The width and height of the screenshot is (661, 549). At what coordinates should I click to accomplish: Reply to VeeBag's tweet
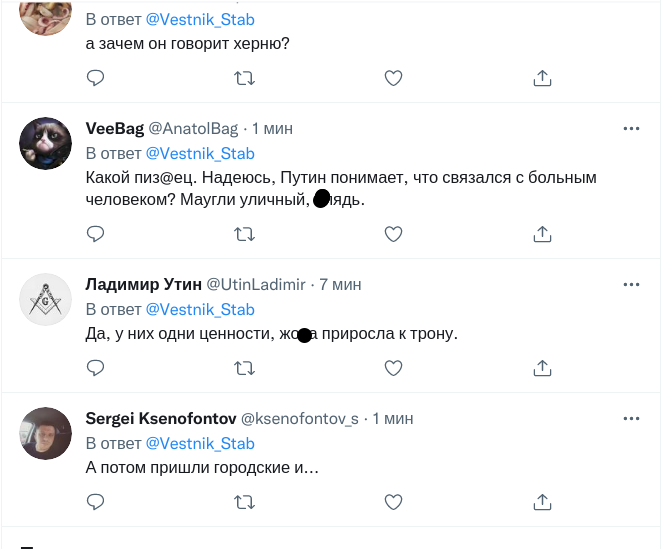tap(96, 234)
